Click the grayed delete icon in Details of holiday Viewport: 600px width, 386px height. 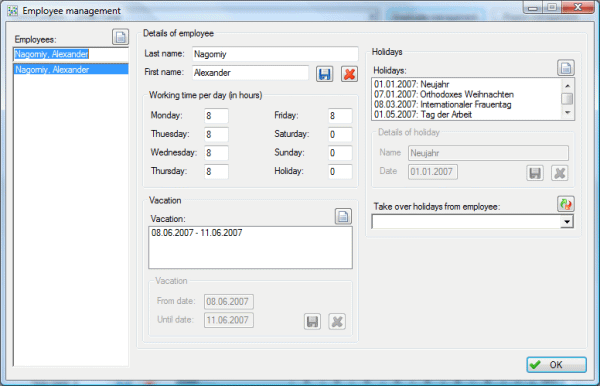(559, 173)
